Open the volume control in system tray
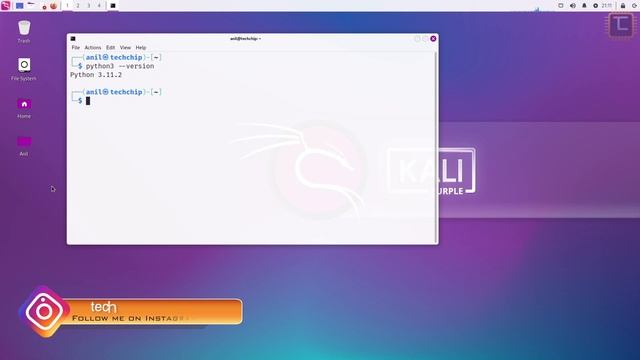This screenshot has height=360, width=640. coord(573,6)
